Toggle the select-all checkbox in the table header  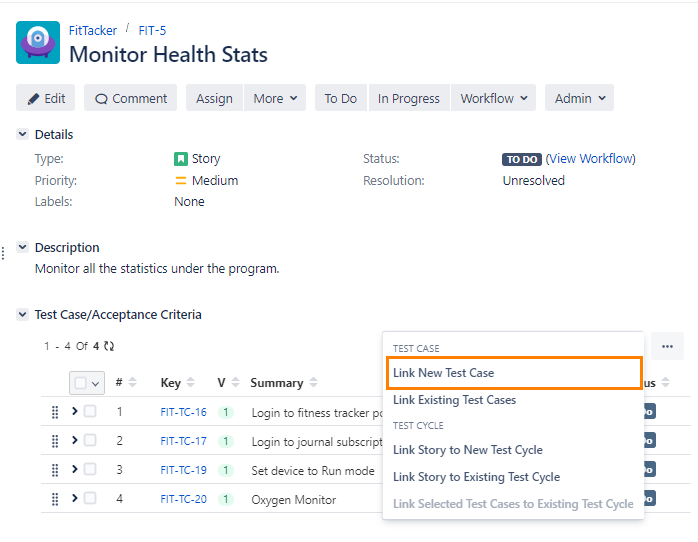[81, 383]
